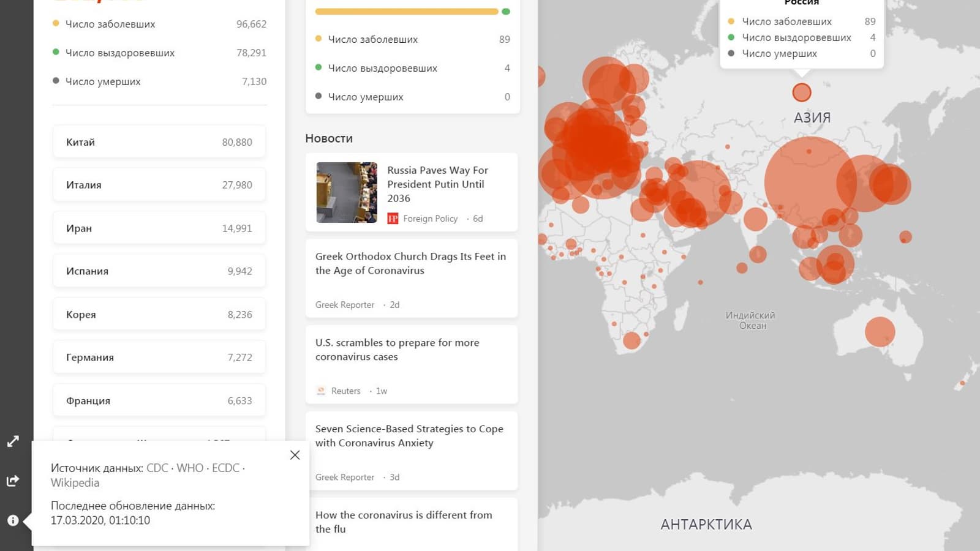
Task: Click the Foreign Policy source logo
Action: tap(393, 219)
